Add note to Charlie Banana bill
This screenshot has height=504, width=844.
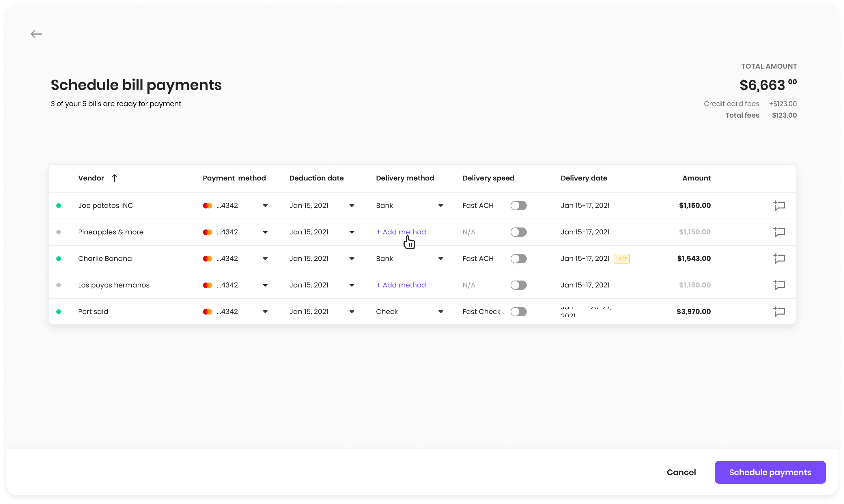point(779,258)
